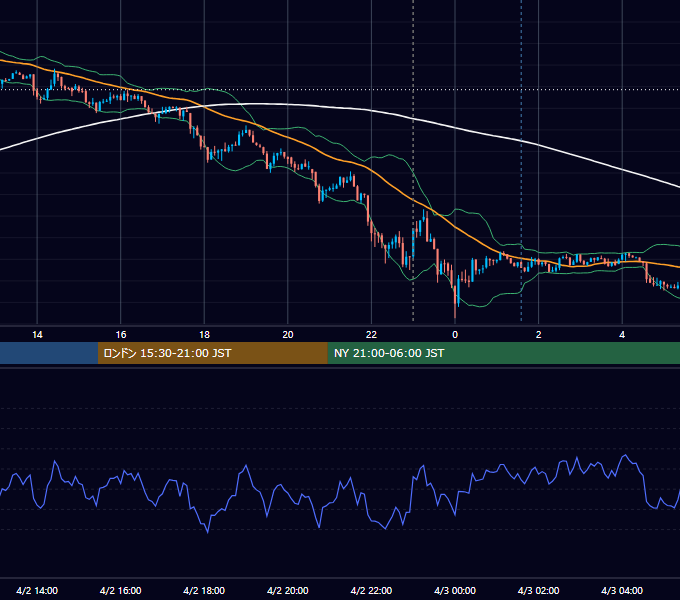Image resolution: width=680 pixels, height=600 pixels.
Task: Click the ロンドン 15:30-21:00 JST session band
Action: (212, 353)
